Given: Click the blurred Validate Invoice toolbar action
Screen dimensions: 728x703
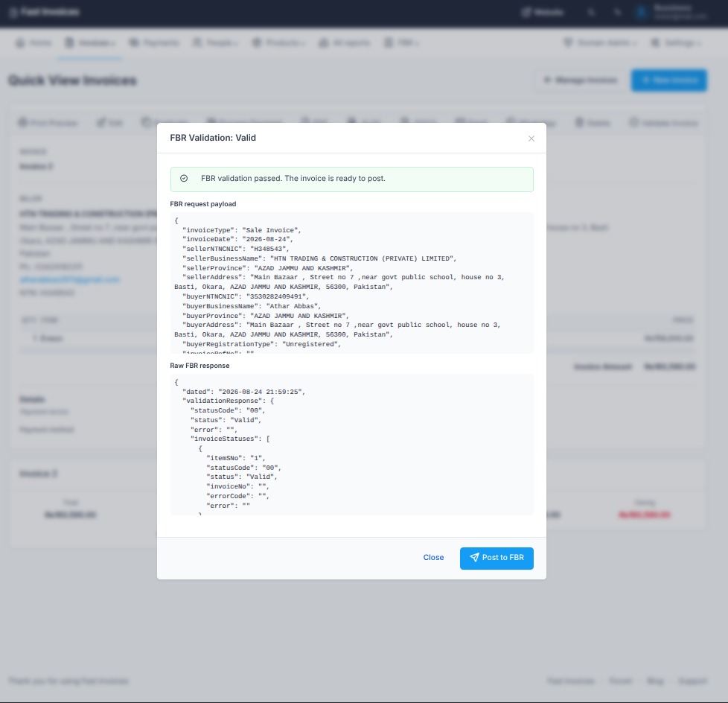Looking at the screenshot, I should coord(664,123).
